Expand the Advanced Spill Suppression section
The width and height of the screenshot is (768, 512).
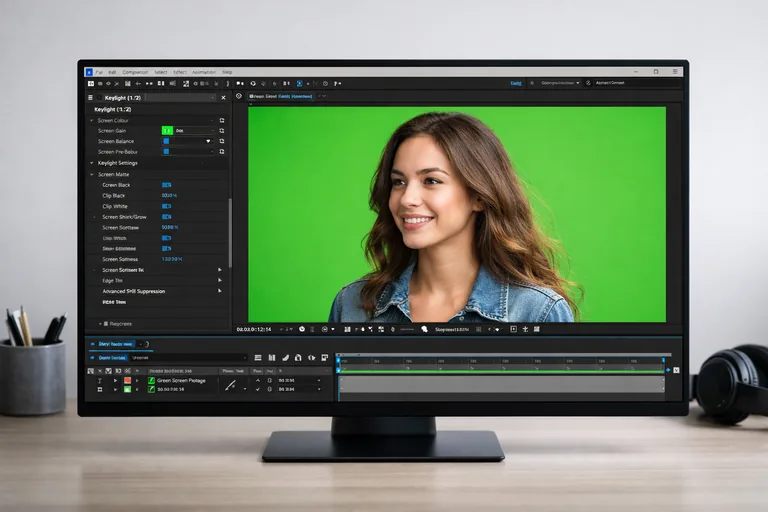[219, 291]
